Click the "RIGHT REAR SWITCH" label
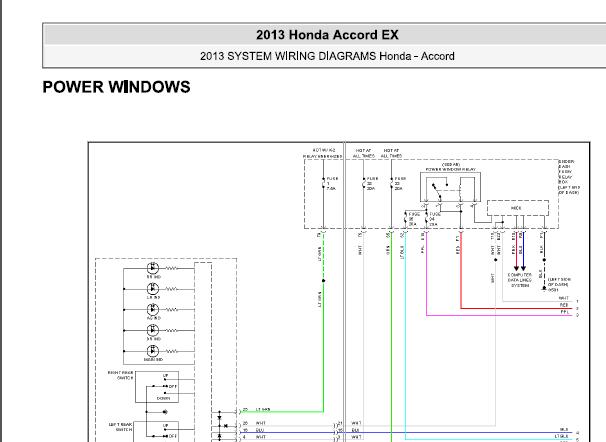The height and width of the screenshot is (442, 606). (121, 375)
